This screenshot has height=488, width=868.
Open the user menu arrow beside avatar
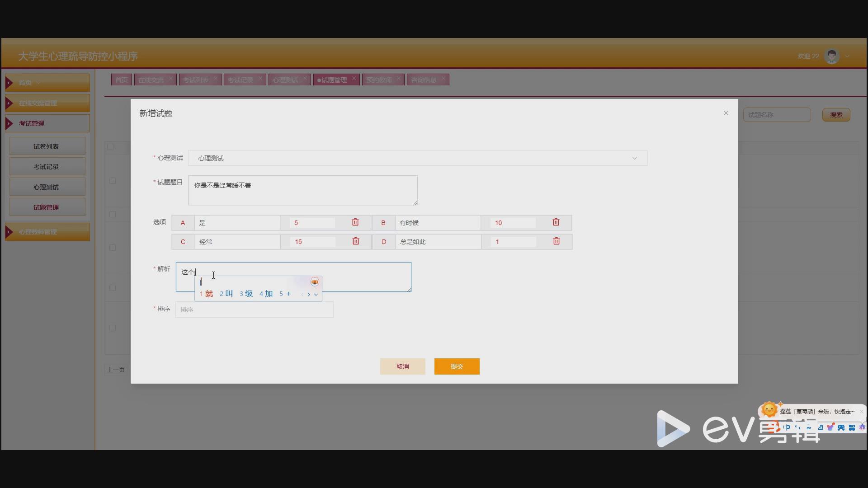click(847, 56)
